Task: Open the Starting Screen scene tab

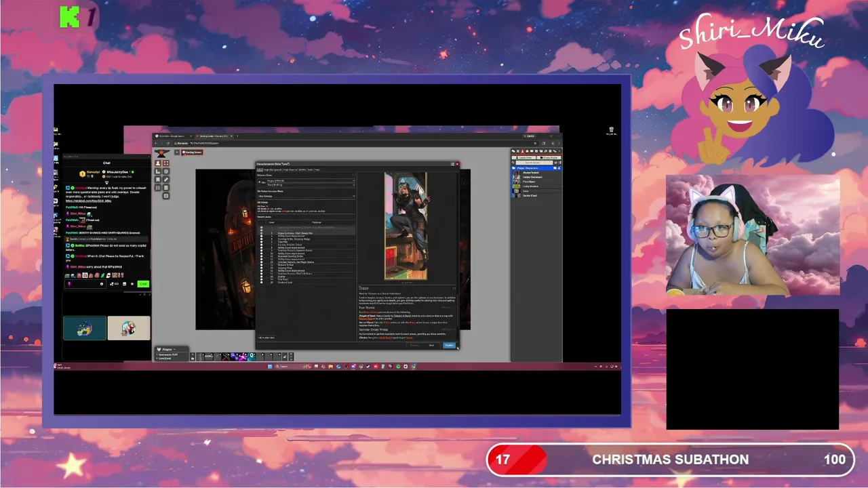Action: tap(193, 152)
